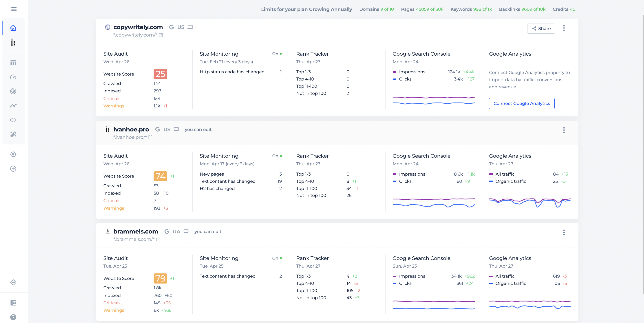
Task: Click 'H2 has changed' monitoring row
Action: [241, 188]
